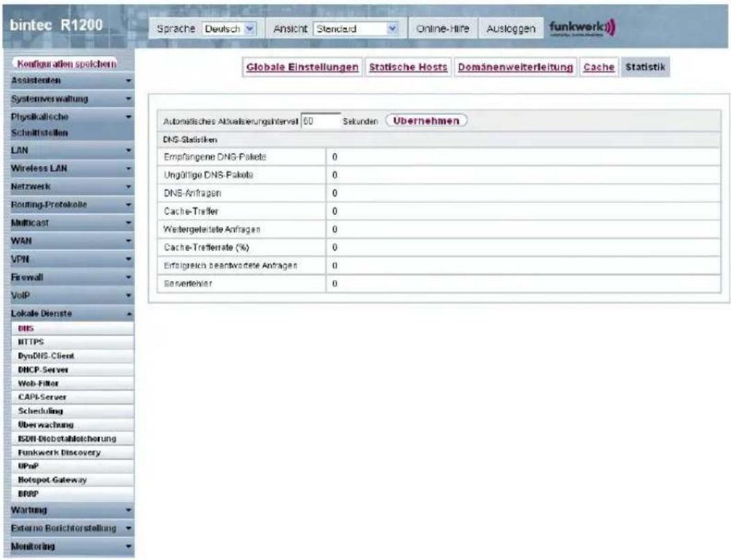Image resolution: width=731 pixels, height=560 pixels.
Task: Click Erfolgreich beantwortete Anfragen label
Action: click(x=230, y=266)
